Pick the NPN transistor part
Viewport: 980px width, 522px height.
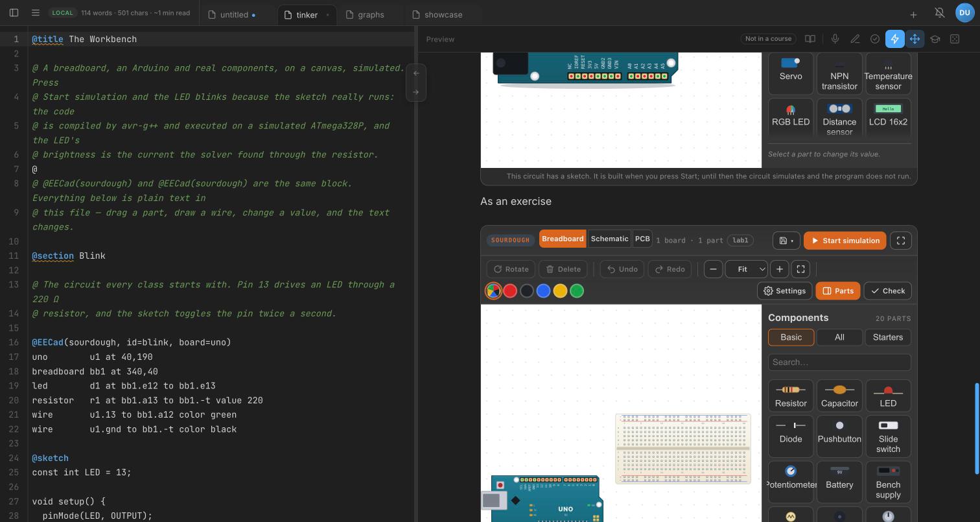point(839,73)
